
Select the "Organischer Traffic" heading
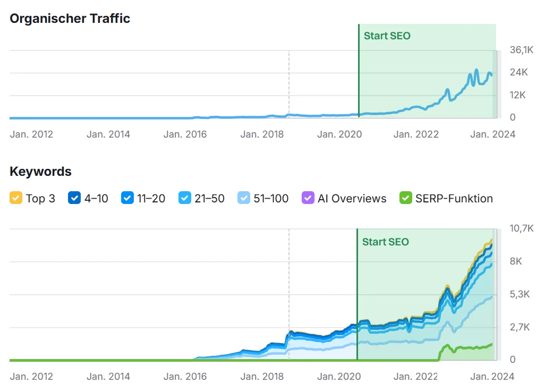70,19
